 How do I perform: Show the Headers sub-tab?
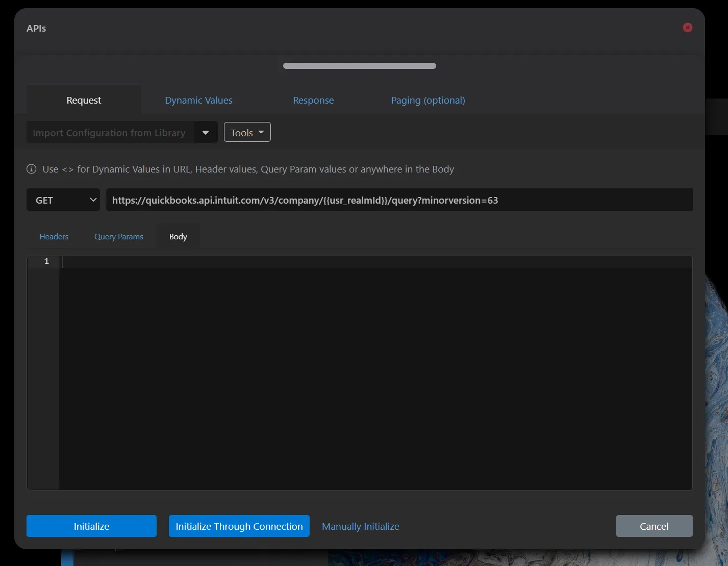(54, 236)
